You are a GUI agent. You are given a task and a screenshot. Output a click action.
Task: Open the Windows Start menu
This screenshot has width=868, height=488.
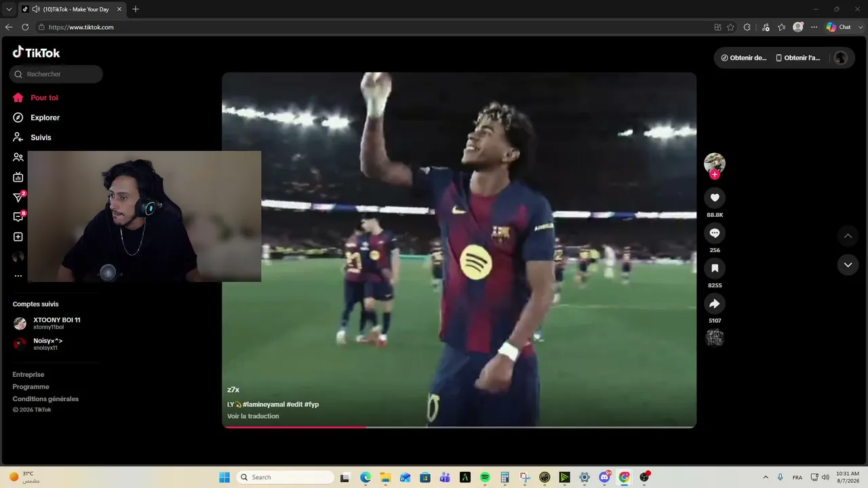point(224,477)
